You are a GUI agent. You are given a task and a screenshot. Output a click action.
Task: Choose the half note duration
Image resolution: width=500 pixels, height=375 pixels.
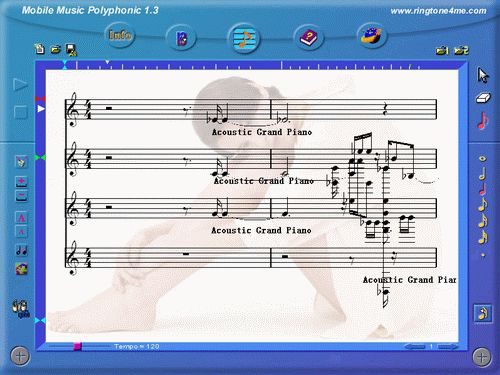coord(483,174)
